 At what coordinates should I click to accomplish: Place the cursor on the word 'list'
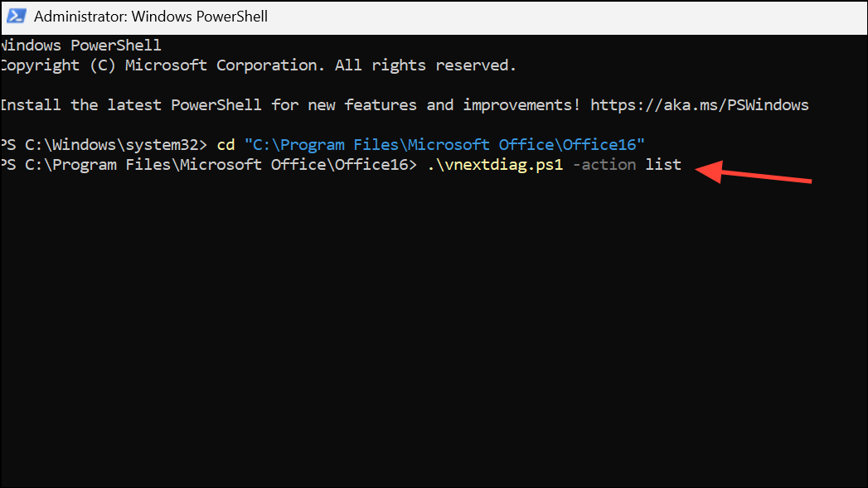pos(663,165)
